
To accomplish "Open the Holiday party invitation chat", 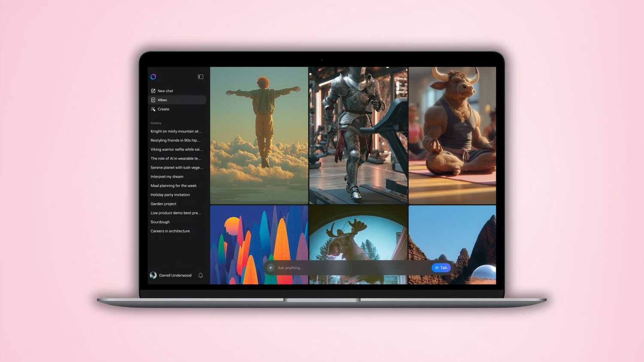I will click(170, 195).
